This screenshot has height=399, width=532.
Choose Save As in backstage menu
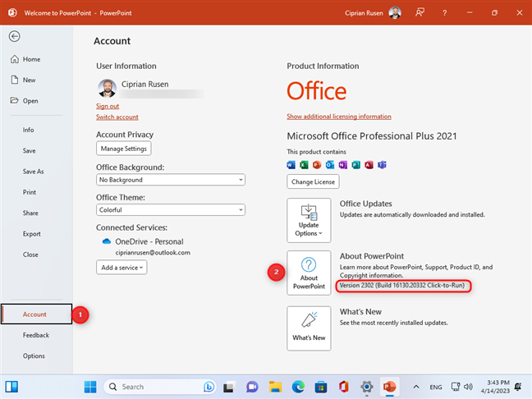pyautogui.click(x=33, y=172)
